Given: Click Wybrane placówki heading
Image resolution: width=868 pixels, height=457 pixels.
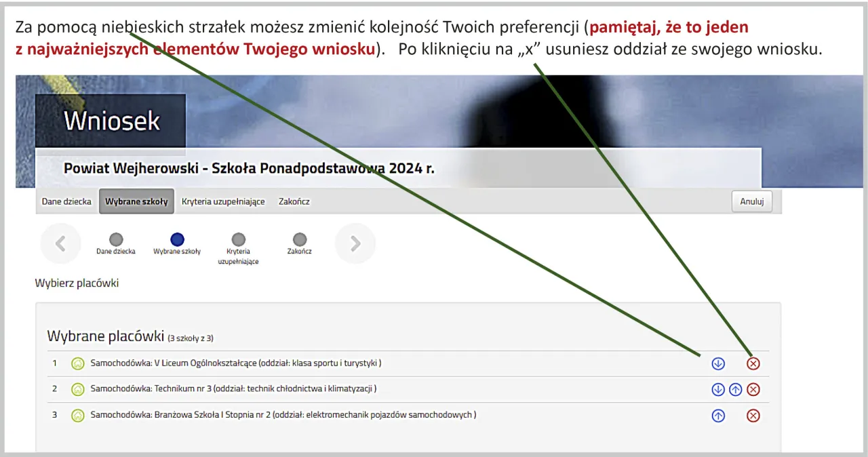Looking at the screenshot, I should coord(106,336).
